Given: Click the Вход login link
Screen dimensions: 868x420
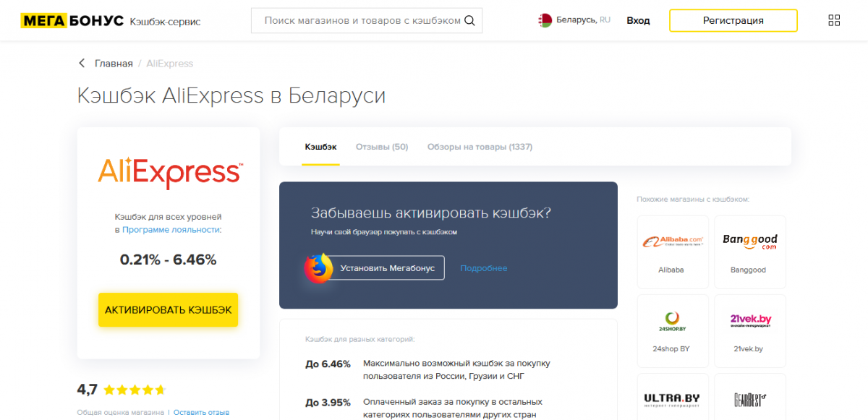Looking at the screenshot, I should coord(638,21).
